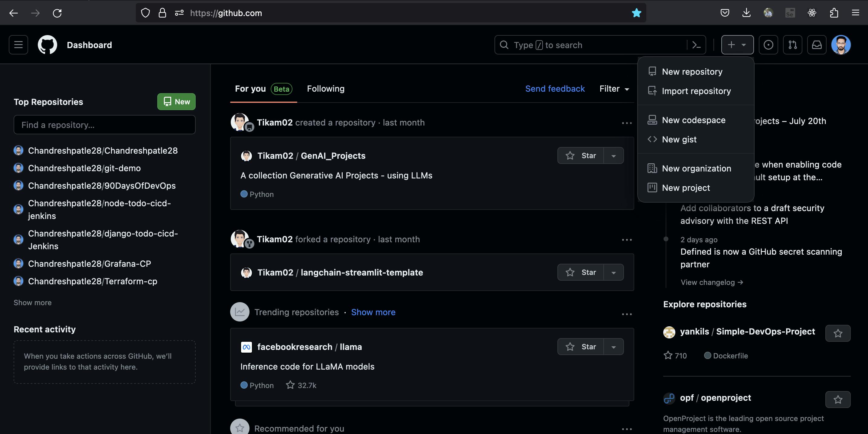This screenshot has height=434, width=868.
Task: Open options for Recommended for you section
Action: (x=627, y=429)
